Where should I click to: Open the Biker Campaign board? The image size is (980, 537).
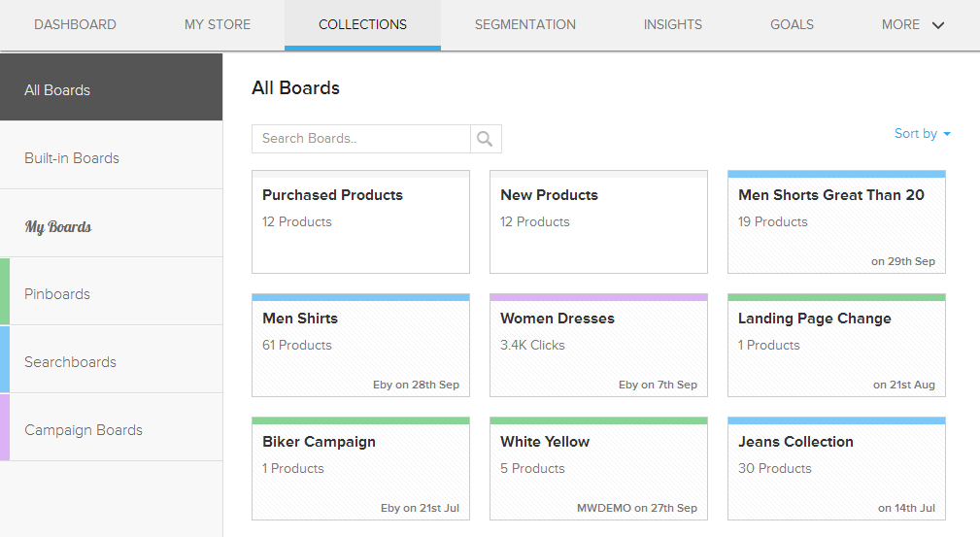click(360, 469)
